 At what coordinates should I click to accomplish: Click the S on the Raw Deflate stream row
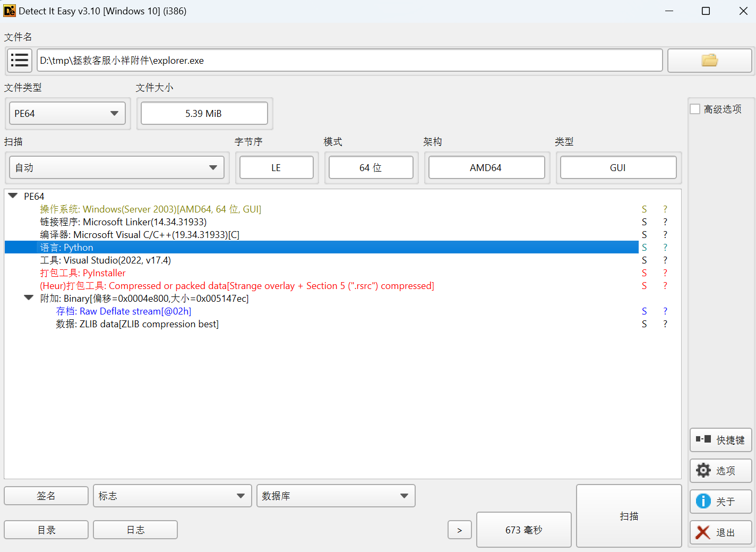coord(645,311)
